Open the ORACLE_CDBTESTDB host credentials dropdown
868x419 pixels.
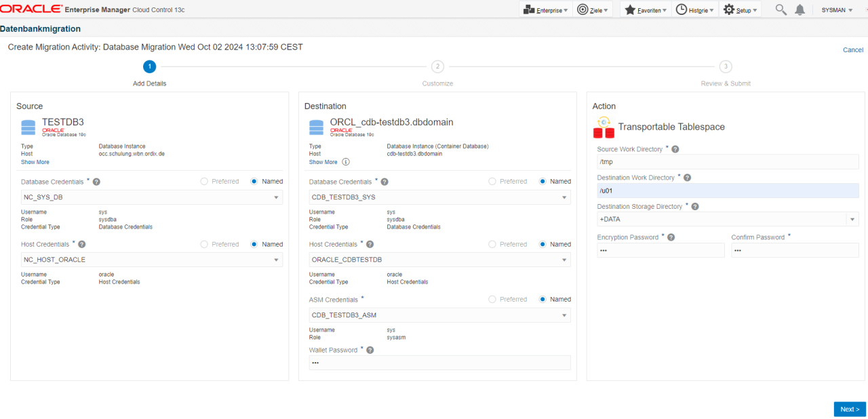439,260
